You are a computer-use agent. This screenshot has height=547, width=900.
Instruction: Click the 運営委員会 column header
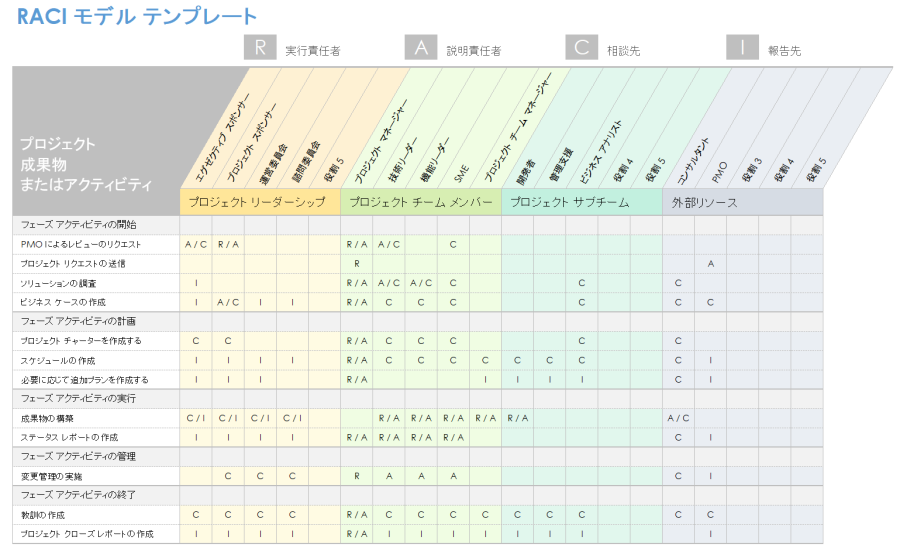273,164
